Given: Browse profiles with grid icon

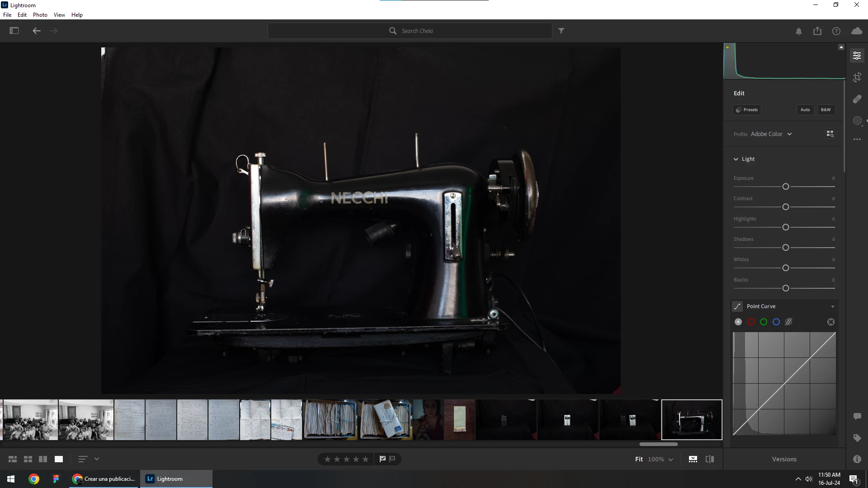Looking at the screenshot, I should [830, 134].
